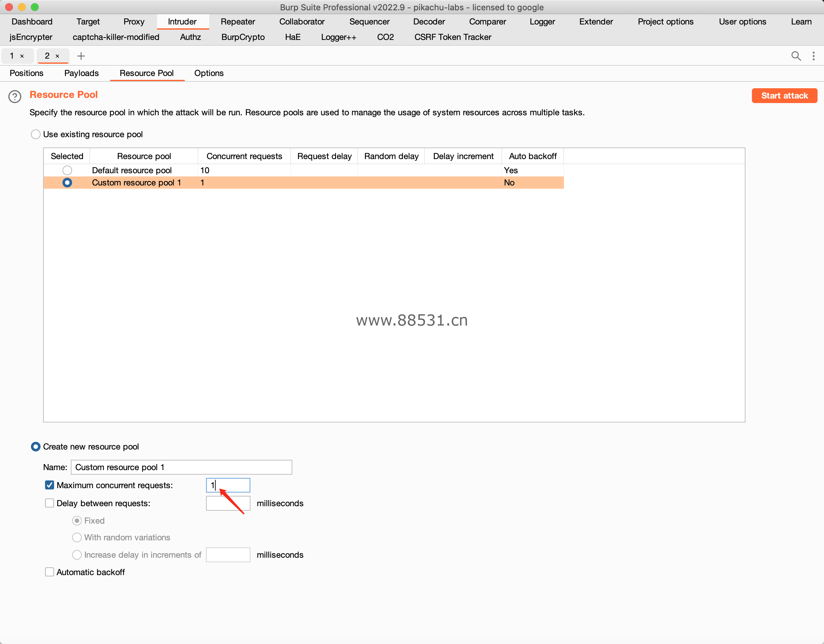Click the Maximum concurrent requests input
This screenshot has width=824, height=644.
coord(228,485)
